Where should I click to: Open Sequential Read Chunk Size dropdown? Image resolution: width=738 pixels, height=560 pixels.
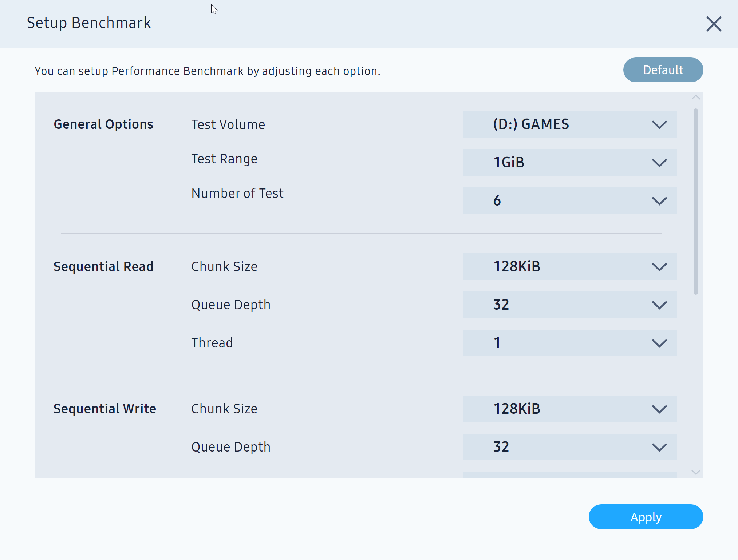click(x=569, y=267)
